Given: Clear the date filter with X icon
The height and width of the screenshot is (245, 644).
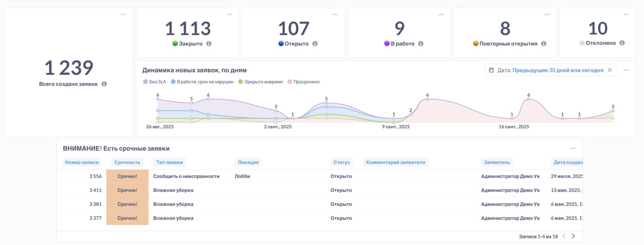Looking at the screenshot, I should point(610,70).
